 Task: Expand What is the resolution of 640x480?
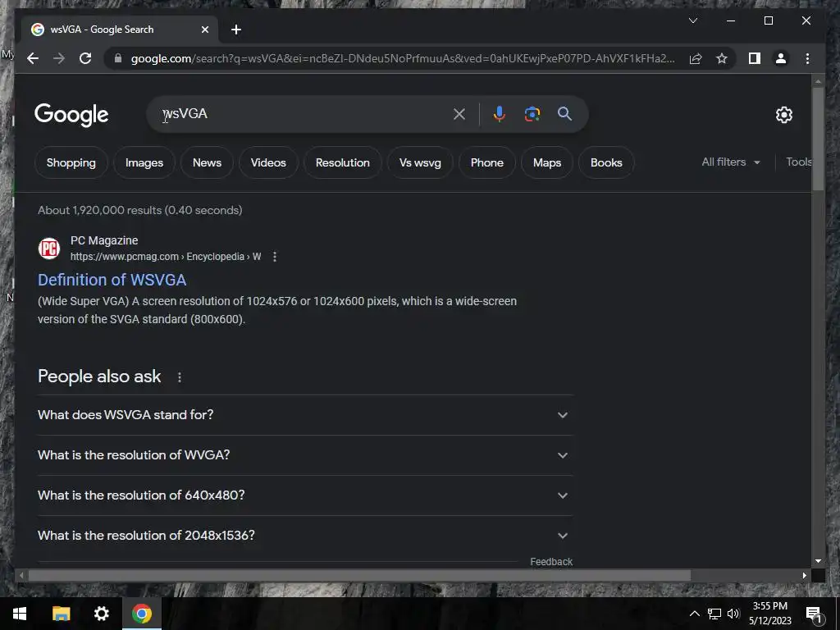(305, 495)
